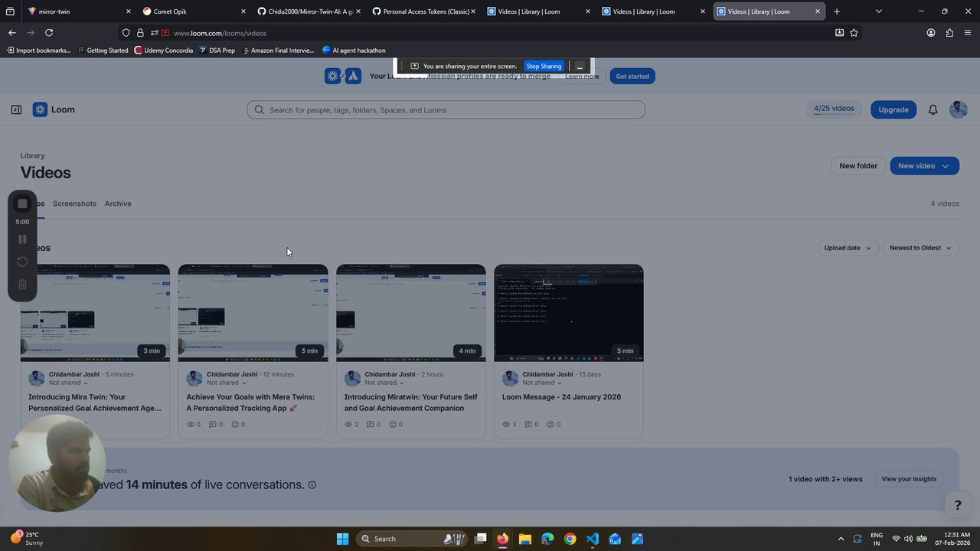The width and height of the screenshot is (980, 551).
Task: Open the profile avatar in Loom header
Action: point(958,109)
